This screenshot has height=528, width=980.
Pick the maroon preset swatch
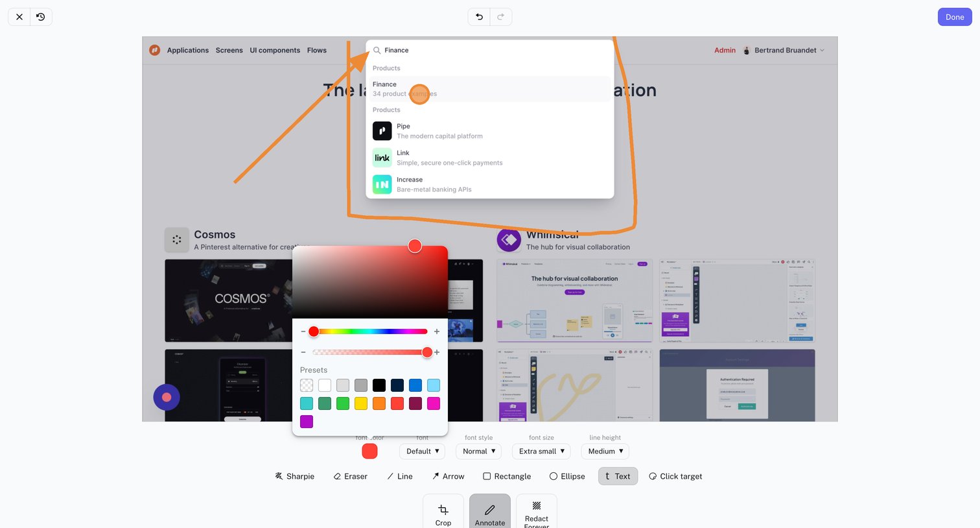tap(415, 403)
